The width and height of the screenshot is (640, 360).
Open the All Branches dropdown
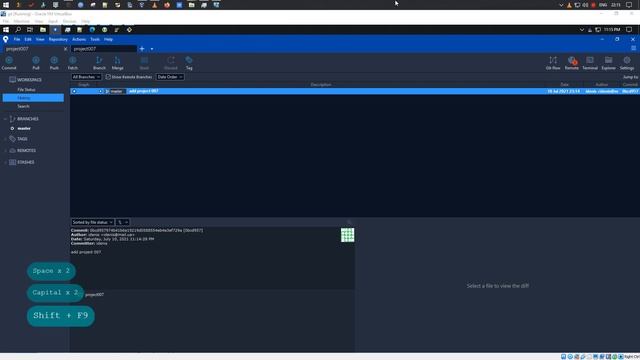[86, 77]
